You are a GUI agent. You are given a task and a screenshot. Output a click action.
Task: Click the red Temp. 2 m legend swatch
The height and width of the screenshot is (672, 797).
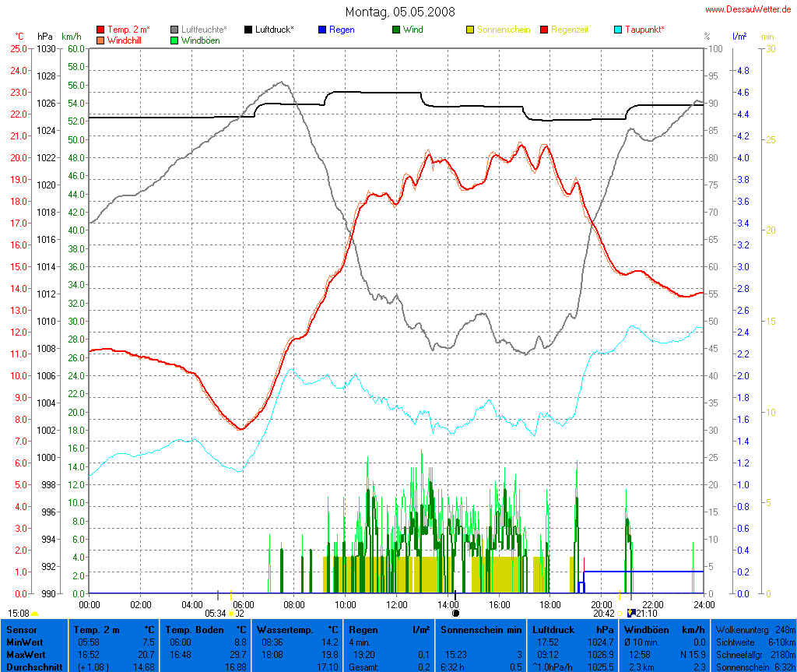point(101,30)
